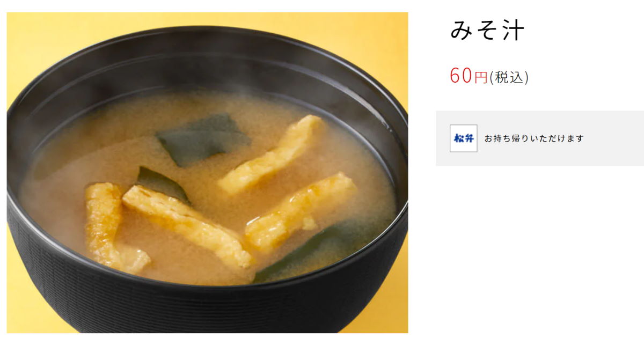Select the みそ汁 product title
This screenshot has width=644, height=338.
(487, 31)
